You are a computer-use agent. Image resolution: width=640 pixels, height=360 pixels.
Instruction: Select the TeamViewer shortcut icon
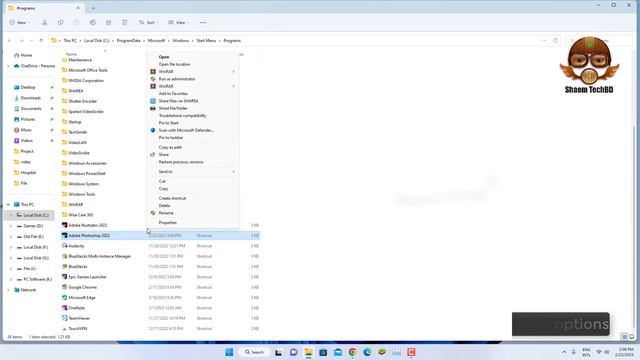pos(64,318)
